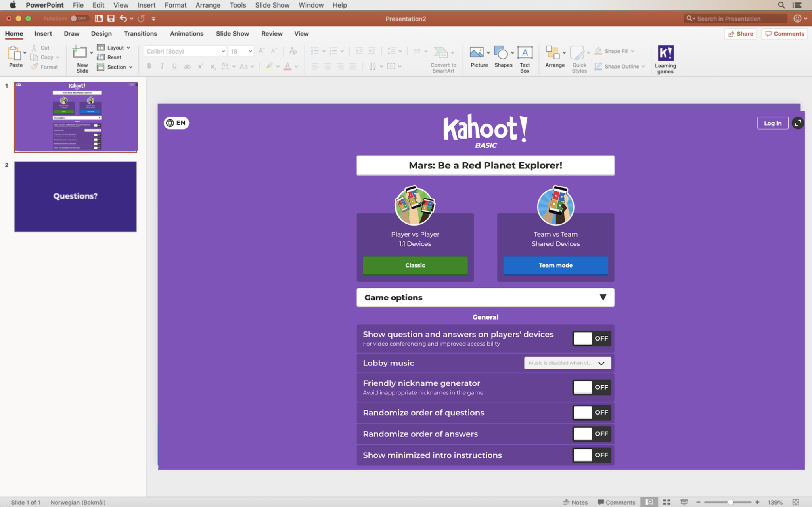812x507 pixels.
Task: Select the Layout dropdown in ribbon
Action: 115,47
